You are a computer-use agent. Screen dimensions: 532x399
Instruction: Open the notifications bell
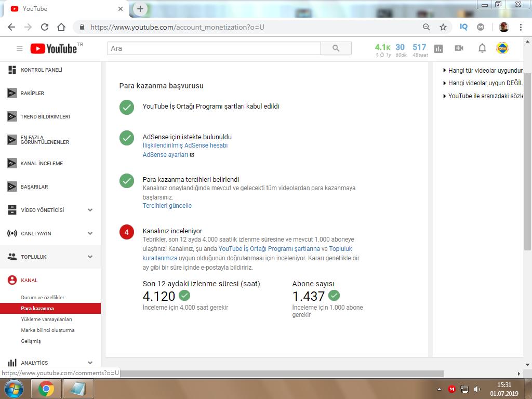[x=482, y=48]
